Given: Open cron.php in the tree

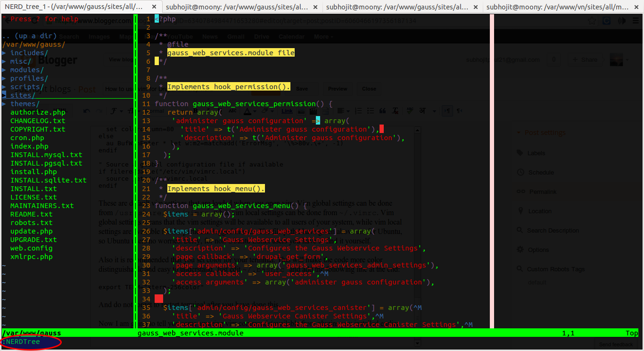Looking at the screenshot, I should [x=27, y=138].
